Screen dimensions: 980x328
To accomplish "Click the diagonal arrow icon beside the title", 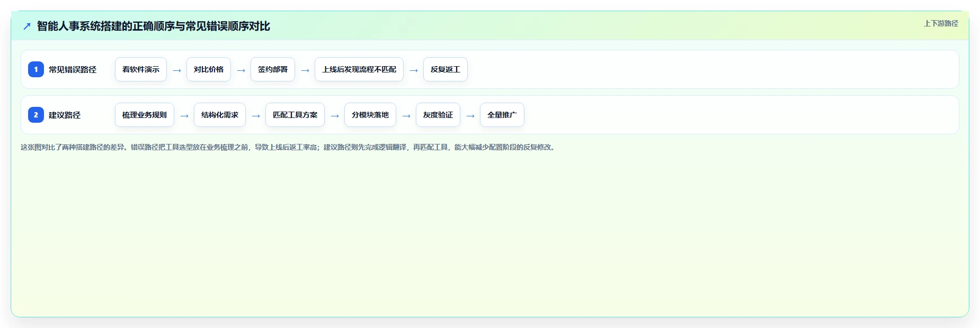I will [27, 26].
